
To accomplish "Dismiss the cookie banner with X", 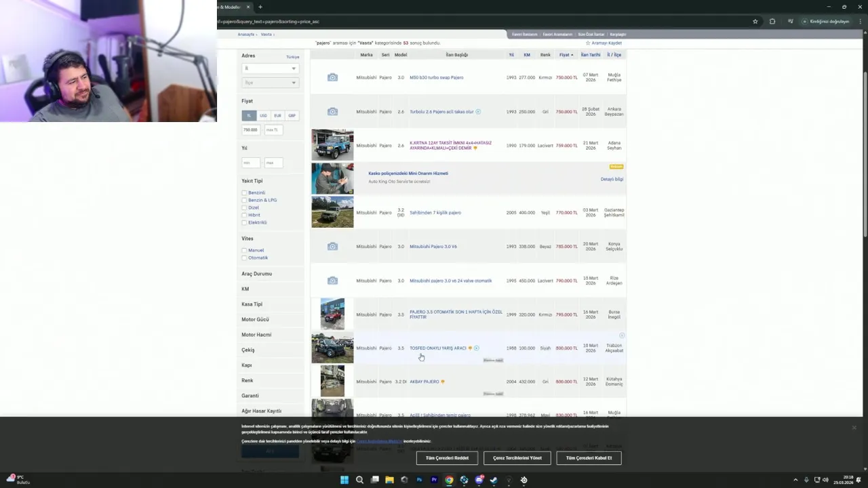I will click(x=854, y=428).
